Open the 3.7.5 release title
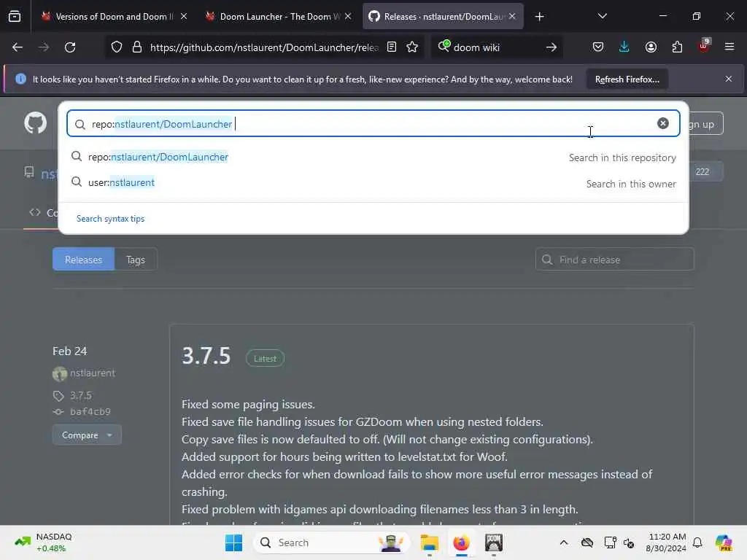747x560 pixels. (206, 356)
